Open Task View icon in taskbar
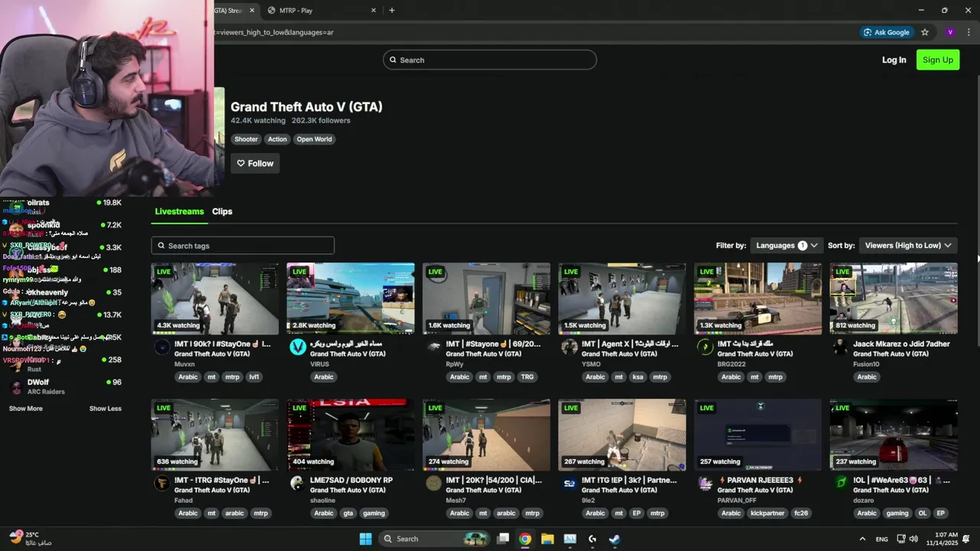Viewport: 980px width, 551px height. coord(503,539)
